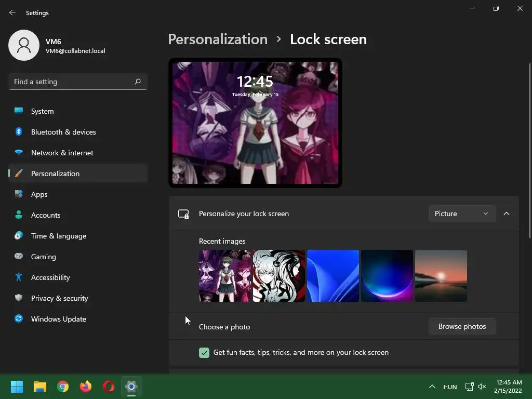Click the back arrow in Settings

point(12,12)
